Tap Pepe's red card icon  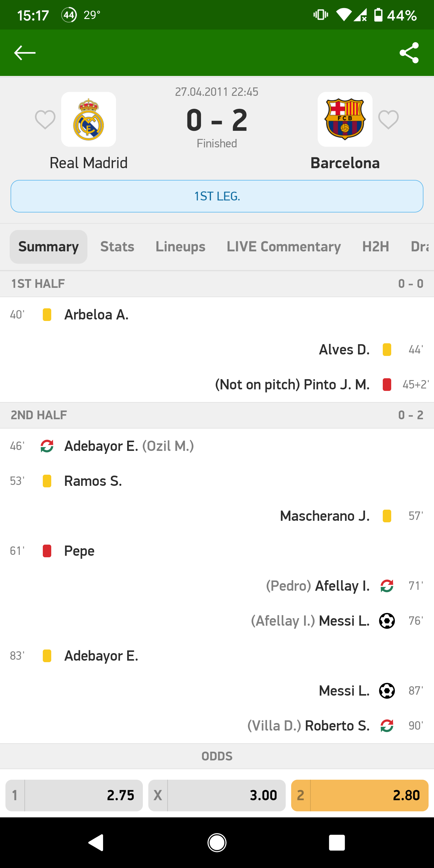47,551
